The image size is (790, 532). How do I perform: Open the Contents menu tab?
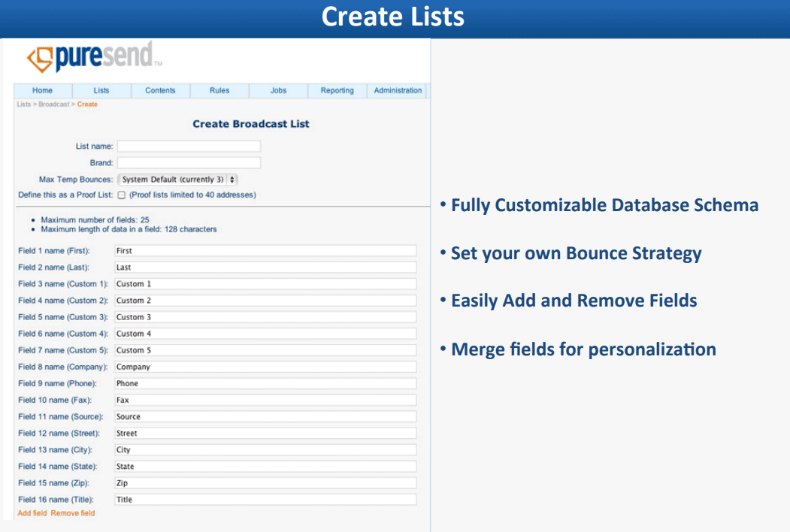tap(160, 90)
